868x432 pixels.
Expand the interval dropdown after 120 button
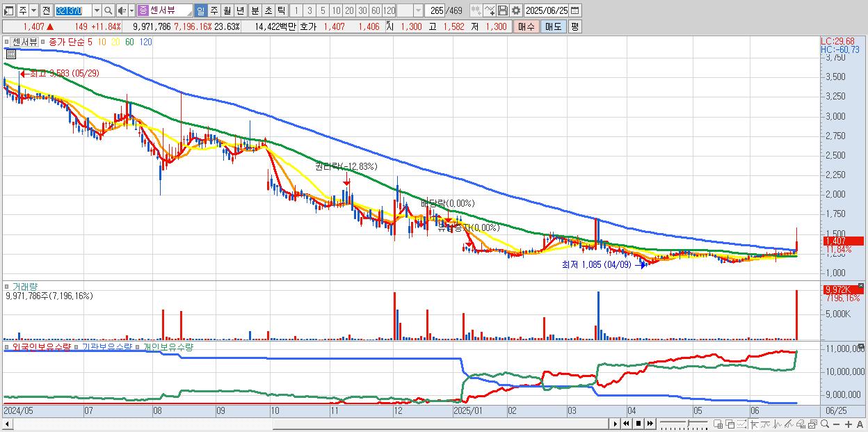[x=418, y=10]
